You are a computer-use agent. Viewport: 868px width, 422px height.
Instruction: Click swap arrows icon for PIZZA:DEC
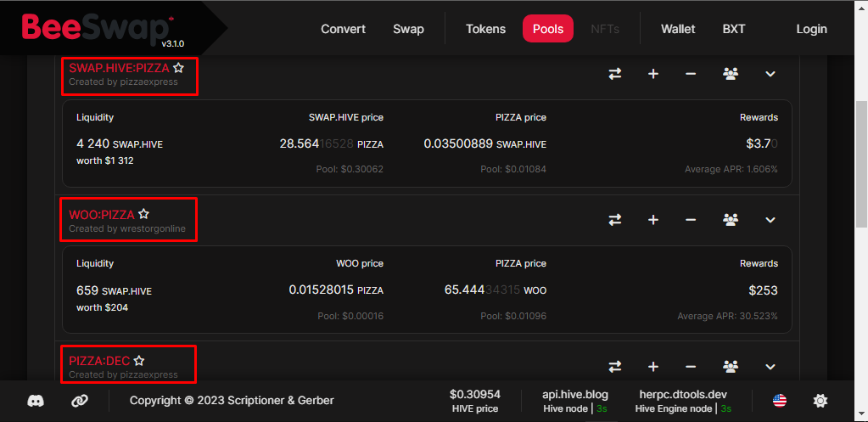(615, 367)
